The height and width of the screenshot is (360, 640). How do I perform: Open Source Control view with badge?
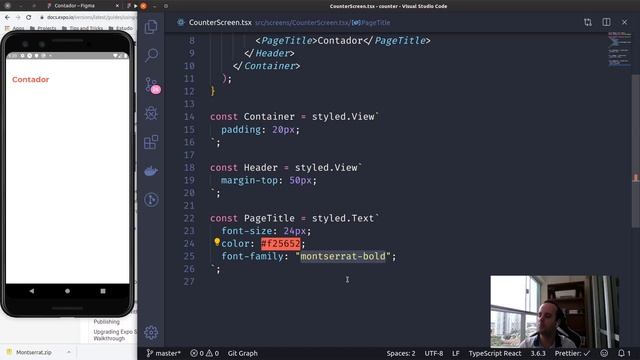pos(152,85)
